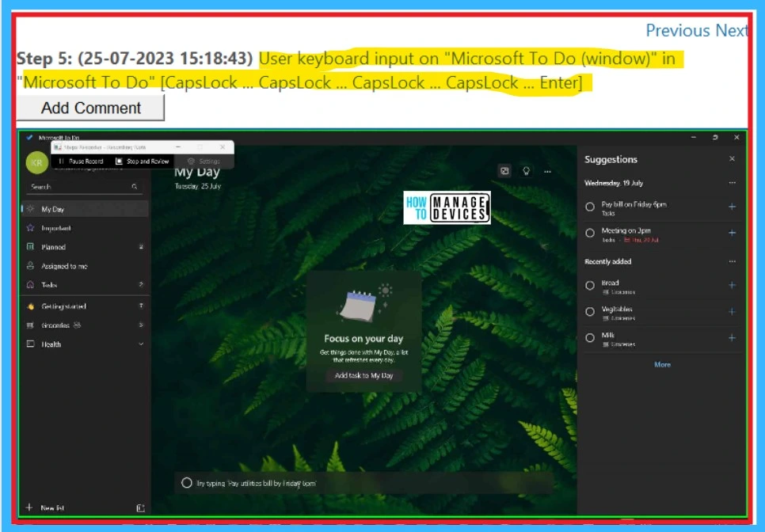Click the Tuesday, 25 July date text
The image size is (765, 532).
coord(198,186)
